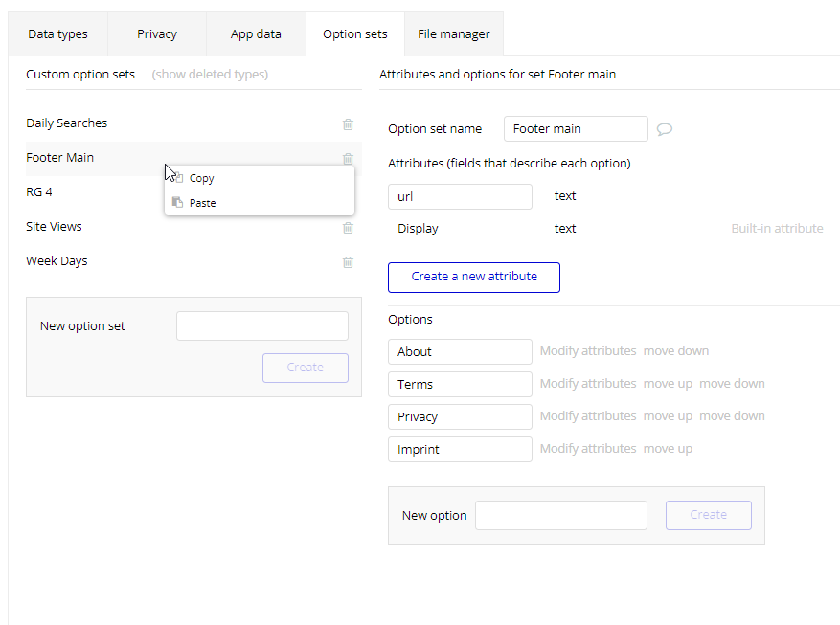The image size is (840, 625).
Task: Modify attributes of the About option
Action: [x=587, y=351]
